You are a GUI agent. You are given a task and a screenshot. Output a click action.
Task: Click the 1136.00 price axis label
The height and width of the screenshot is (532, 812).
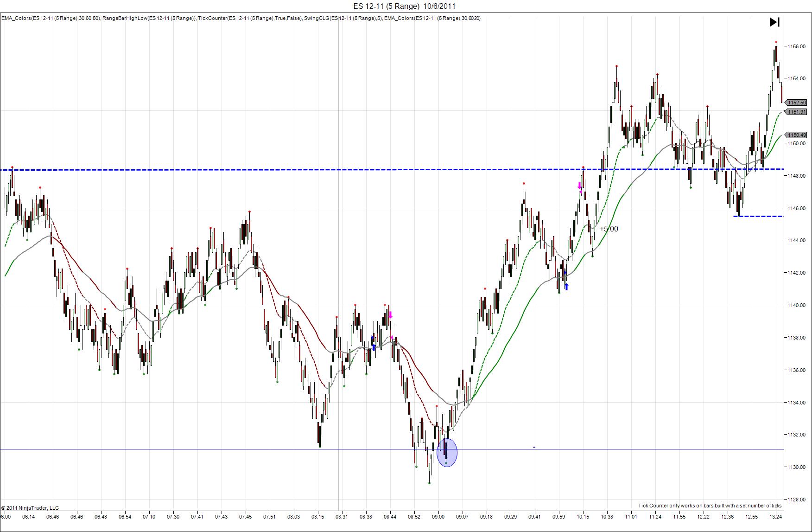797,370
